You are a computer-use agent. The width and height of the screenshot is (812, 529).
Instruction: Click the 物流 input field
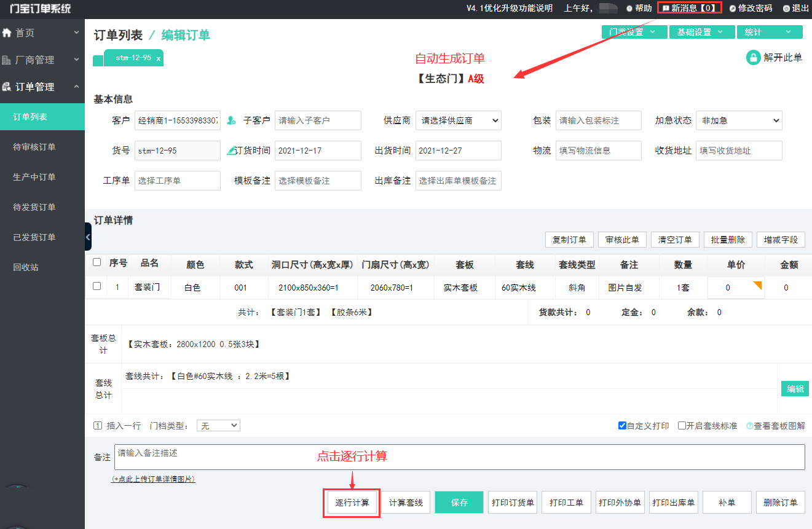pyautogui.click(x=599, y=151)
